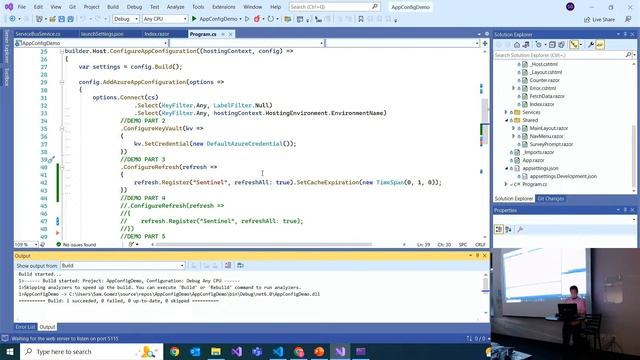Screen dimensions: 640x360
Task: Open the File menu
Action: [x=22, y=7]
